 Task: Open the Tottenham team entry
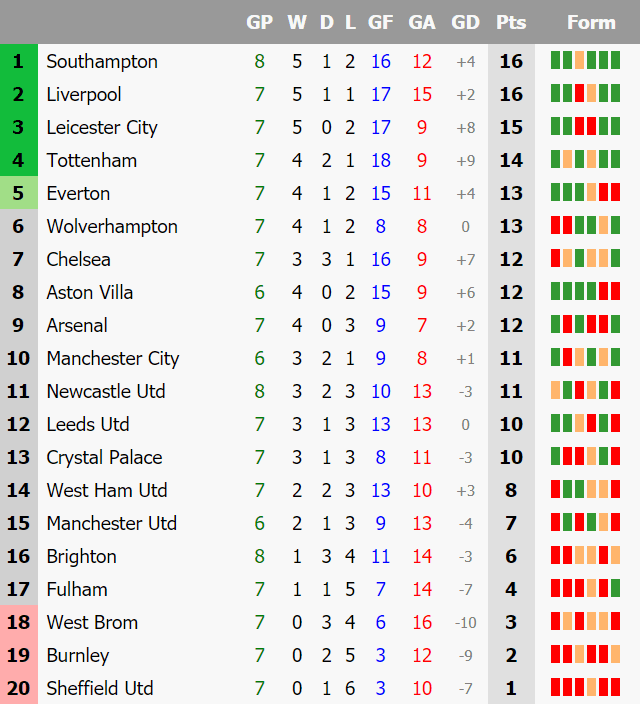pyautogui.click(x=92, y=160)
